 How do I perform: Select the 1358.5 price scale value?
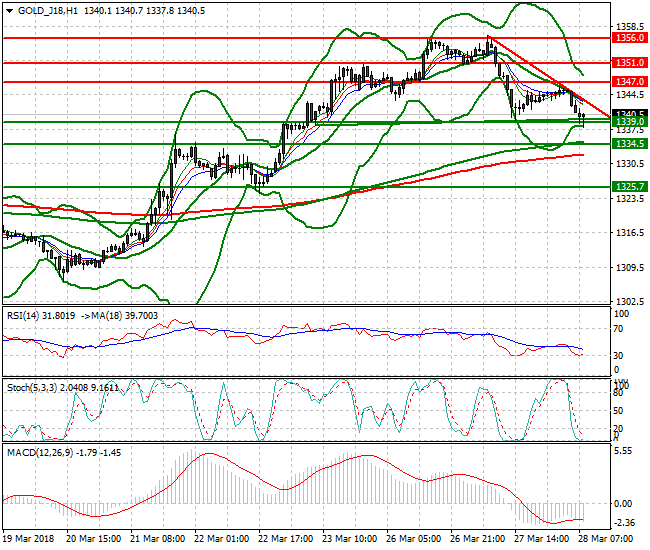pos(630,27)
